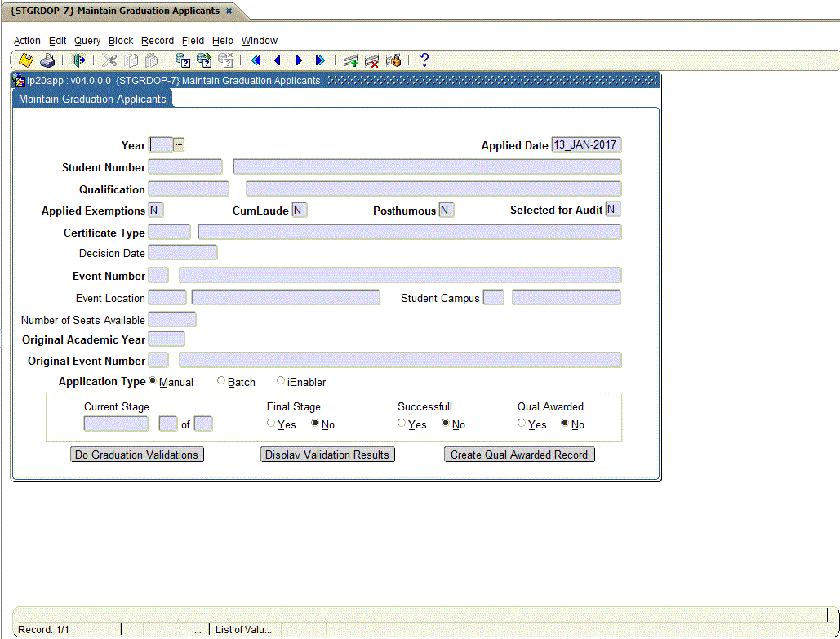Screen dimensions: 840x639
Task: Select the Enter Query icon
Action: tap(181, 60)
